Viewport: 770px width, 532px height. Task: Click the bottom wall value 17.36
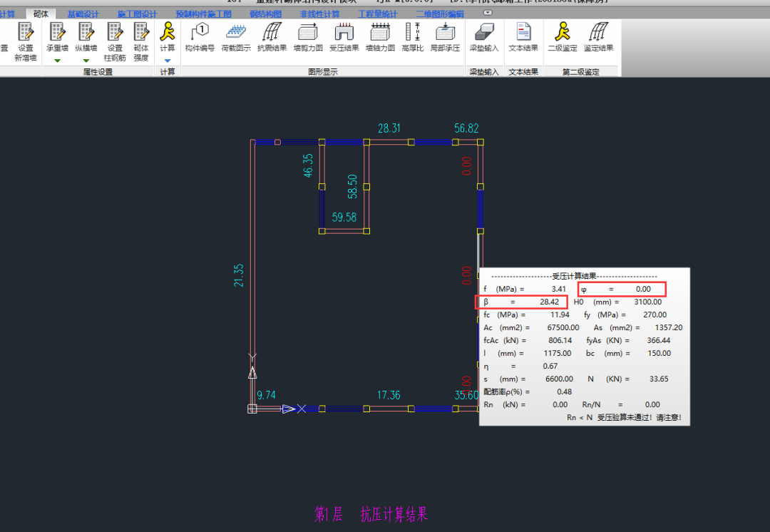point(389,395)
